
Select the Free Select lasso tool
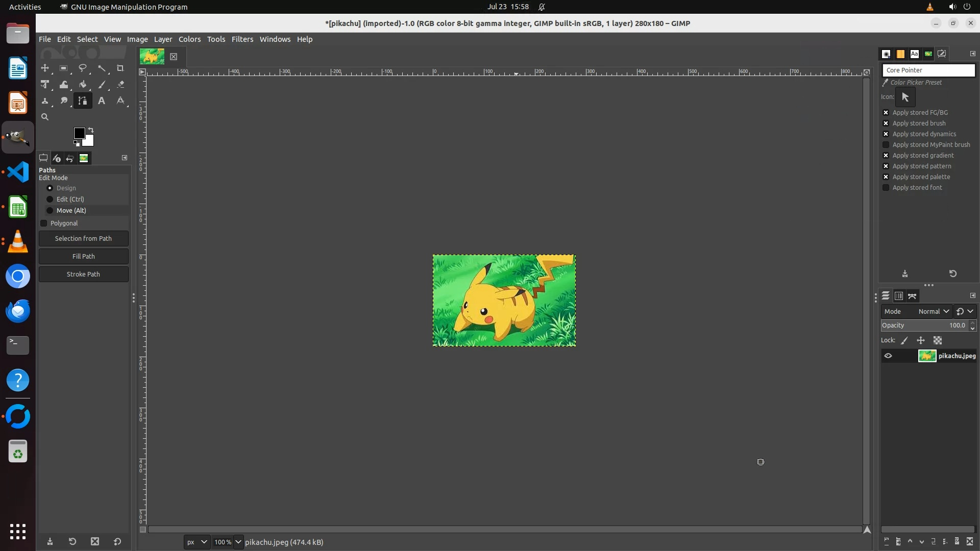[x=82, y=68]
